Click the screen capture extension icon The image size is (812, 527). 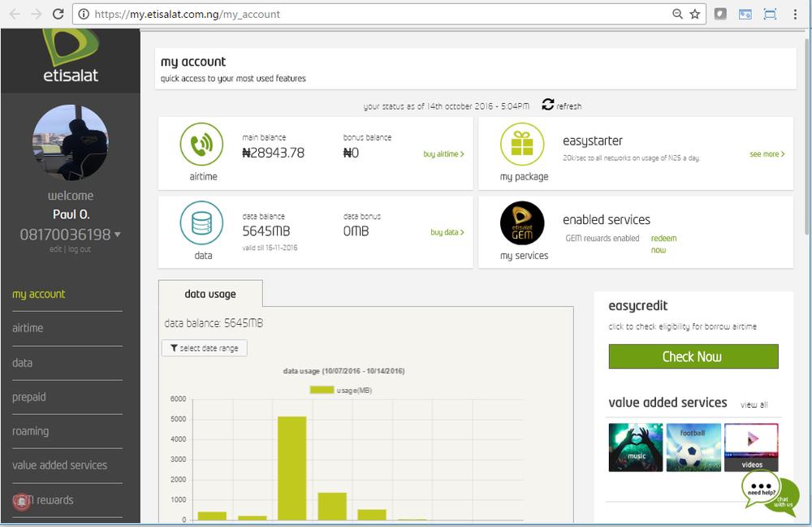point(770,14)
